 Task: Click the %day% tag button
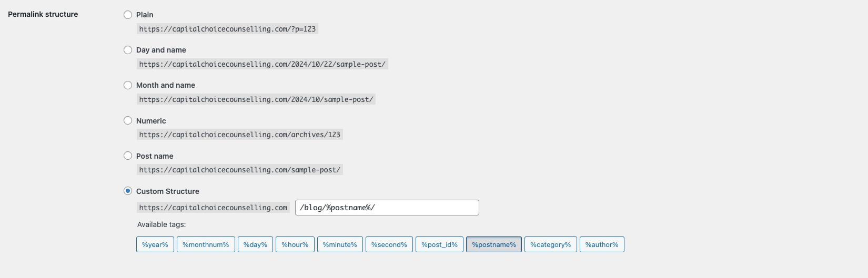click(x=255, y=245)
